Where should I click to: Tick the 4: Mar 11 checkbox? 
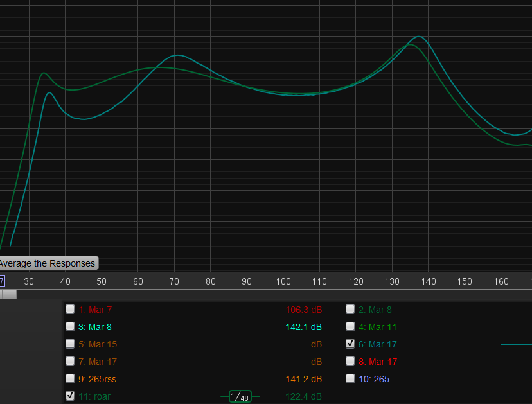pos(350,326)
